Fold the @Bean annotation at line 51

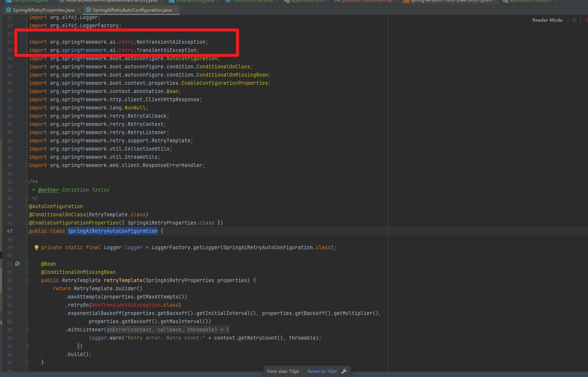[x=27, y=264]
